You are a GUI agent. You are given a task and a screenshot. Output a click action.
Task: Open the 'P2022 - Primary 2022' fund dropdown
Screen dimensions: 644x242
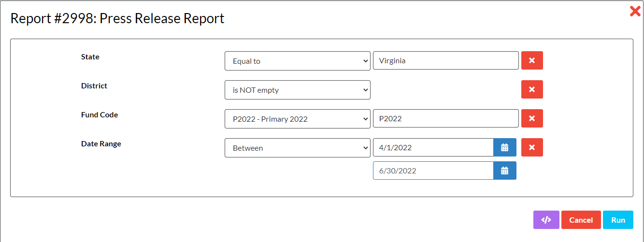298,119
